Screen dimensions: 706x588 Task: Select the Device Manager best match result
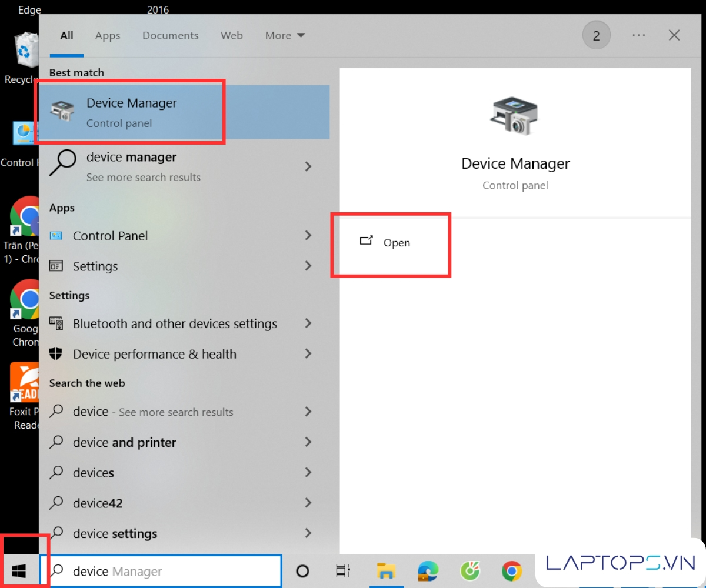point(131,112)
